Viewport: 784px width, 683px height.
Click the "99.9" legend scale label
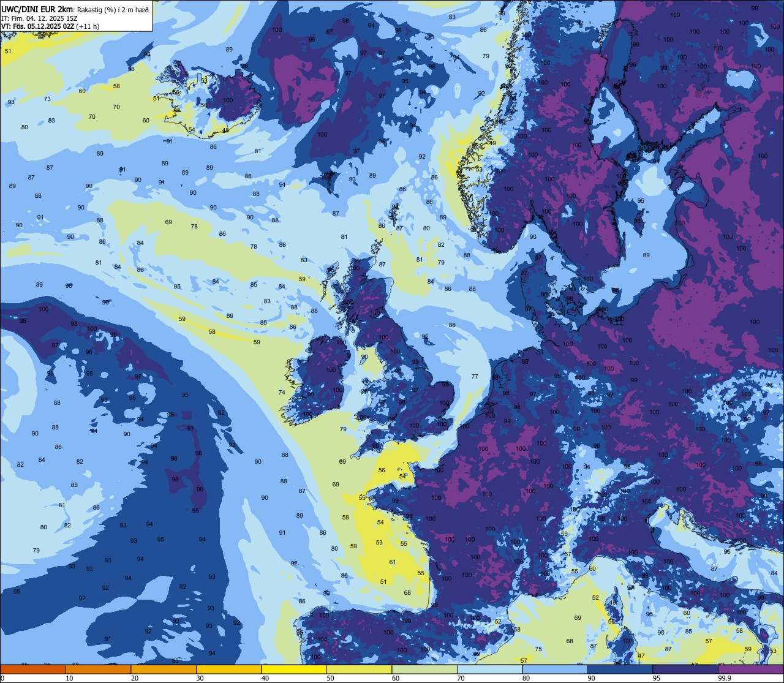coord(723,678)
